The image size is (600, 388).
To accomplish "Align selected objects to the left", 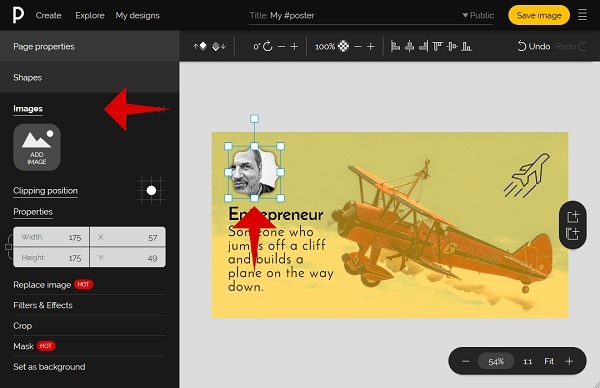I will pos(395,46).
